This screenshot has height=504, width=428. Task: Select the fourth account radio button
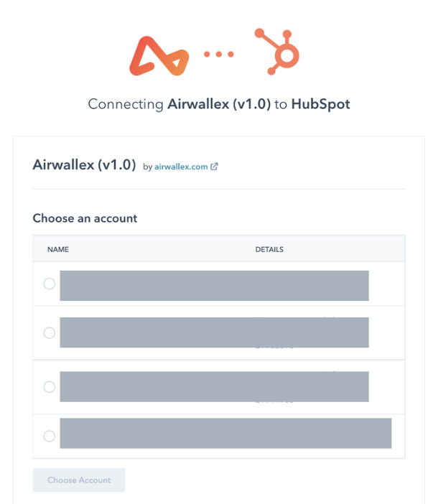[x=50, y=437]
